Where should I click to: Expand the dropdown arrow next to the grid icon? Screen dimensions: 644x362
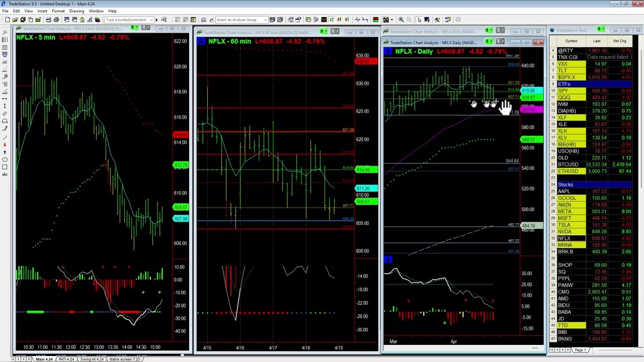click(x=392, y=20)
